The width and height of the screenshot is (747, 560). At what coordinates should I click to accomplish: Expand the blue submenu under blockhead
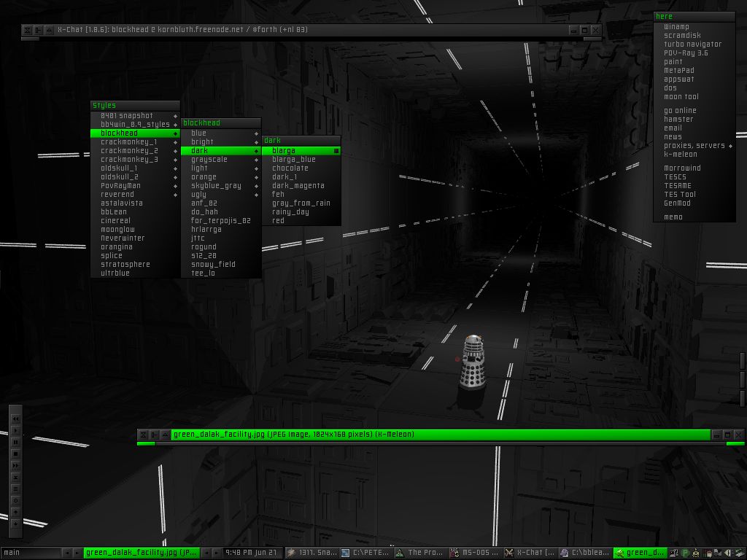(221, 133)
